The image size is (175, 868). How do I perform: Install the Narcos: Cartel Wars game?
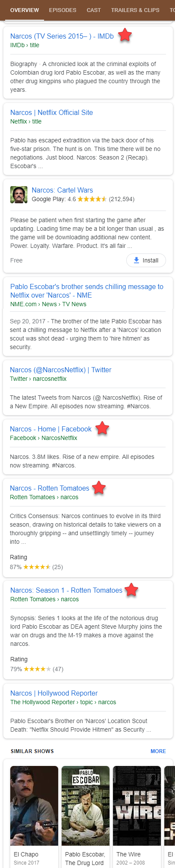146,260
